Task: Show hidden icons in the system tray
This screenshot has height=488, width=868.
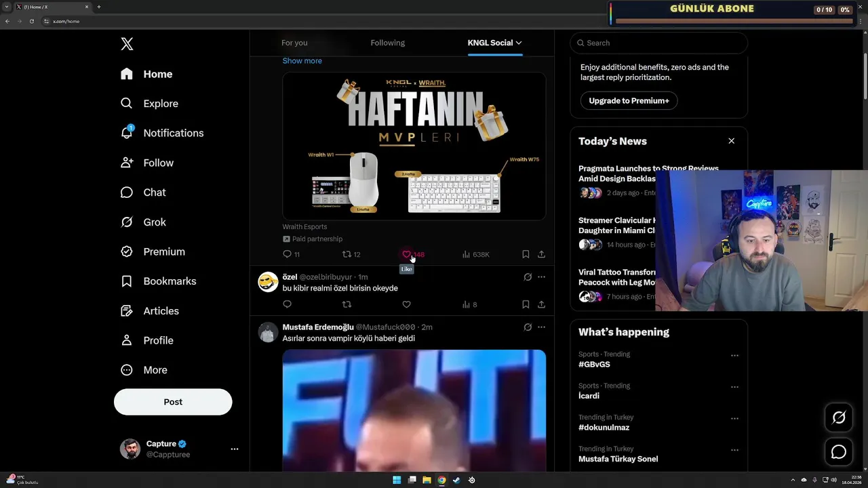Action: click(x=793, y=480)
